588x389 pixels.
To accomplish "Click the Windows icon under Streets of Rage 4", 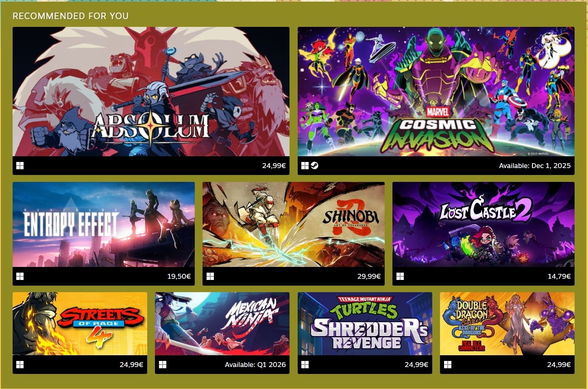I will [x=20, y=365].
